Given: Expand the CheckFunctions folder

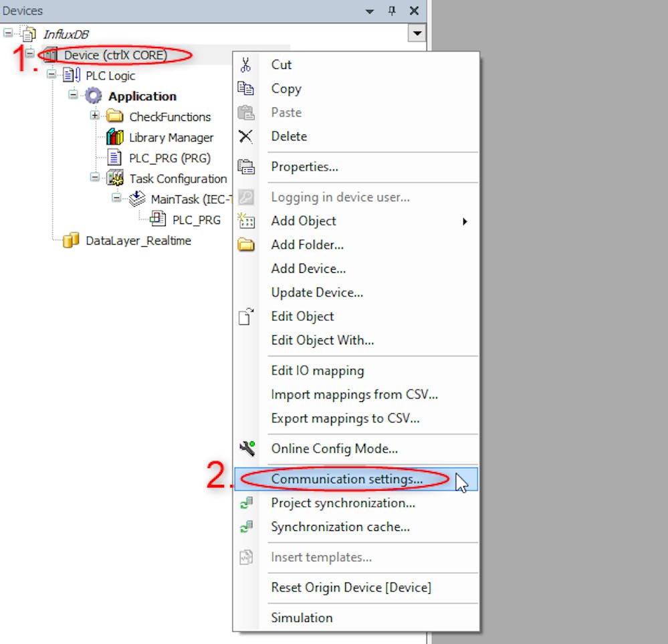Looking at the screenshot, I should click(x=94, y=115).
